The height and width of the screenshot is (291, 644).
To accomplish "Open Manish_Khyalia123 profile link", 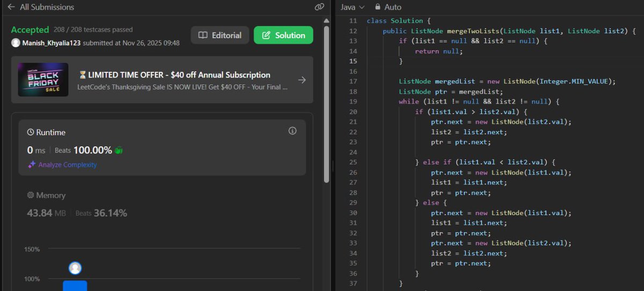I will tap(51, 43).
